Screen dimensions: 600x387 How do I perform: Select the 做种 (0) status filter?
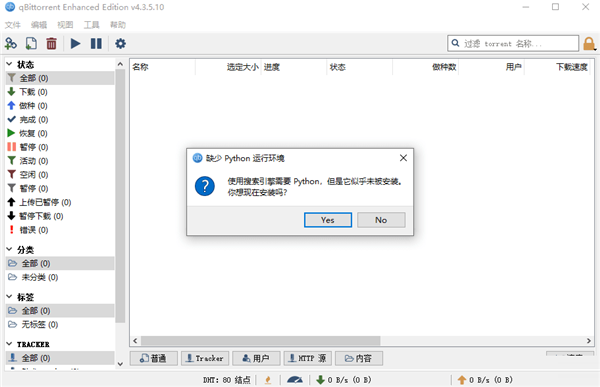60,106
